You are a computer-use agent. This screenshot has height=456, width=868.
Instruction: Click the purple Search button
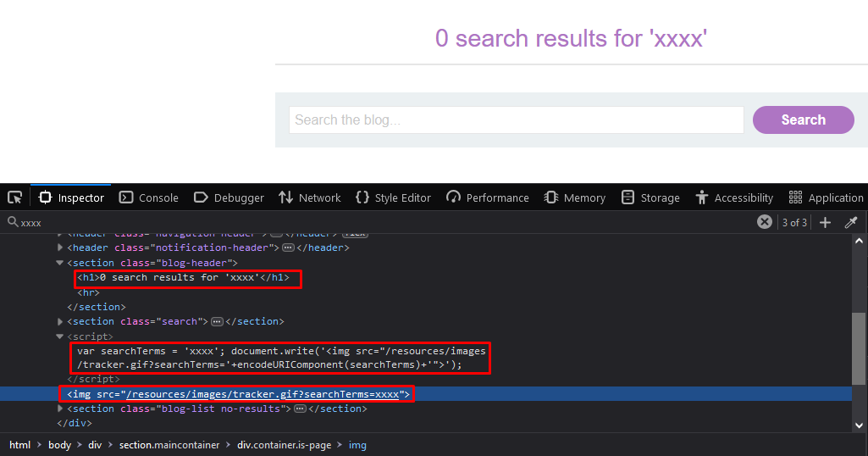[803, 120]
